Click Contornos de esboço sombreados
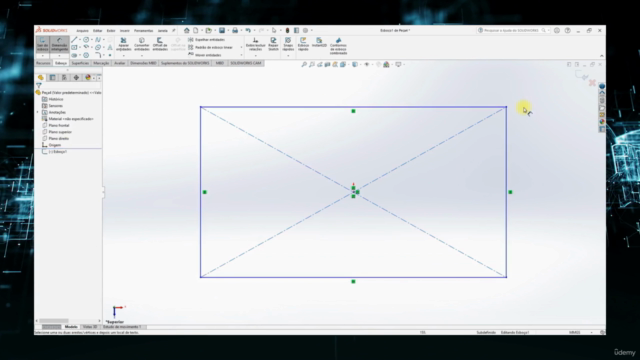640x360 pixels. click(x=338, y=46)
